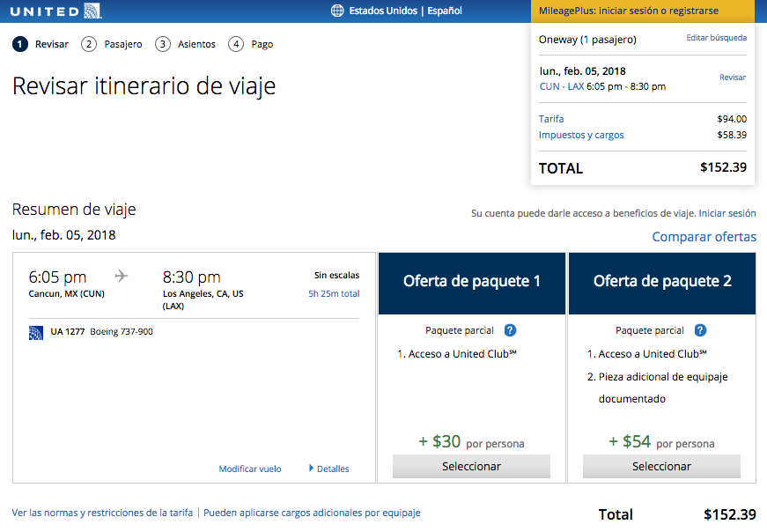
Task: Click the Boeing 737-900 aircraft text
Action: [x=122, y=332]
